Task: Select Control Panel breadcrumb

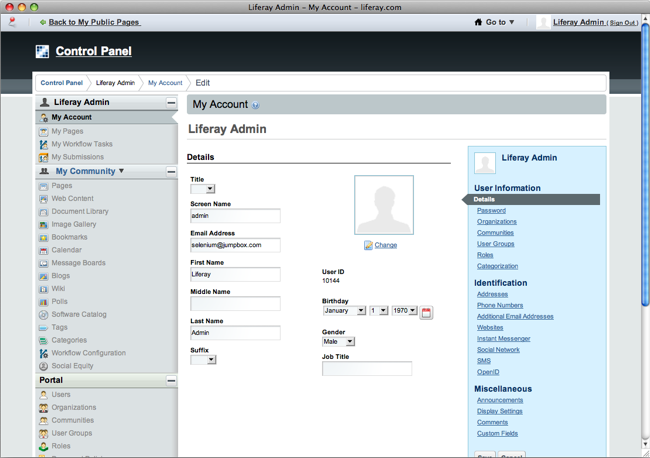Action: coord(62,83)
